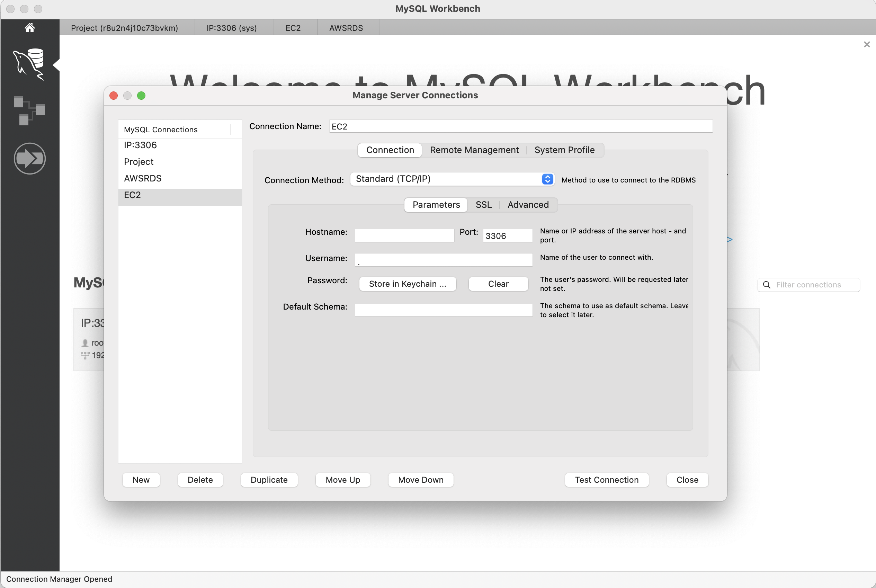Click the Delete connection button
The image size is (876, 588).
click(200, 480)
